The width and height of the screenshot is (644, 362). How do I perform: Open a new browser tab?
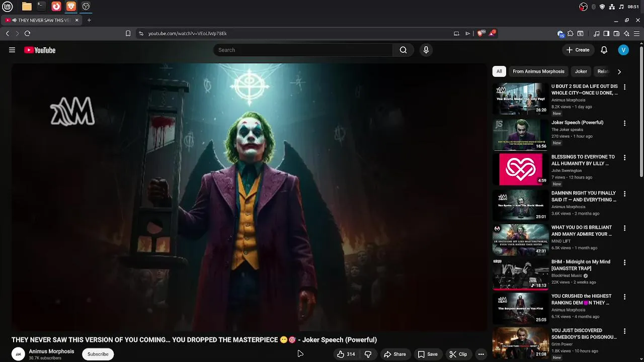click(89, 20)
